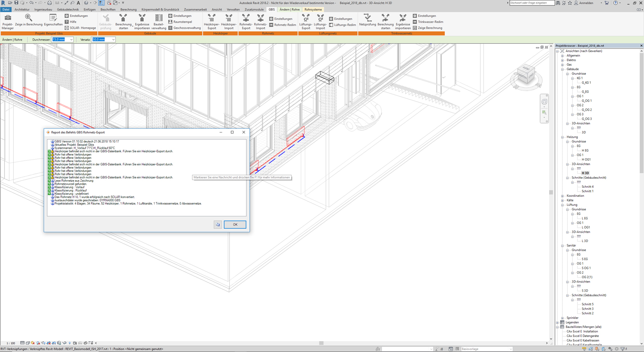Switch to the Zusatzmodule tab
Image resolution: width=644 pixels, height=352 pixels.
click(254, 9)
